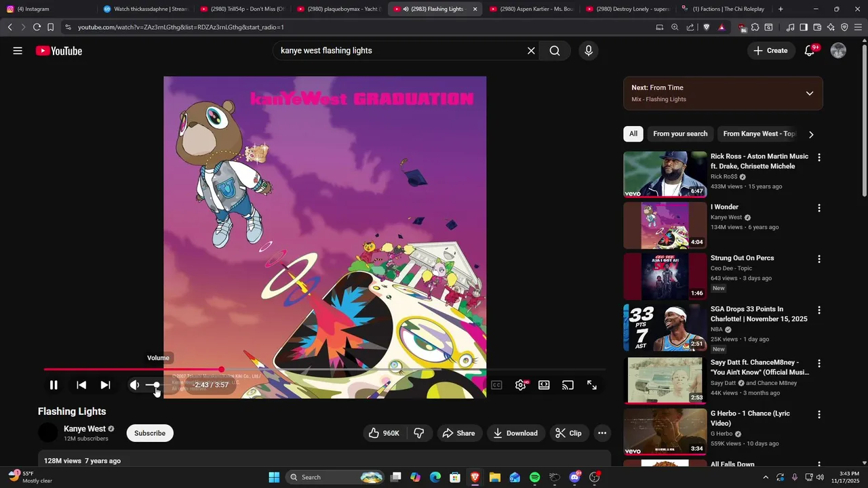
Task: Switch to theater mode
Action: (544, 385)
